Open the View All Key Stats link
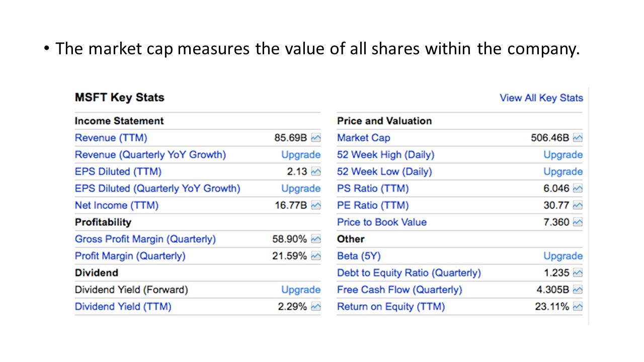The width and height of the screenshot is (644, 362). tap(541, 98)
